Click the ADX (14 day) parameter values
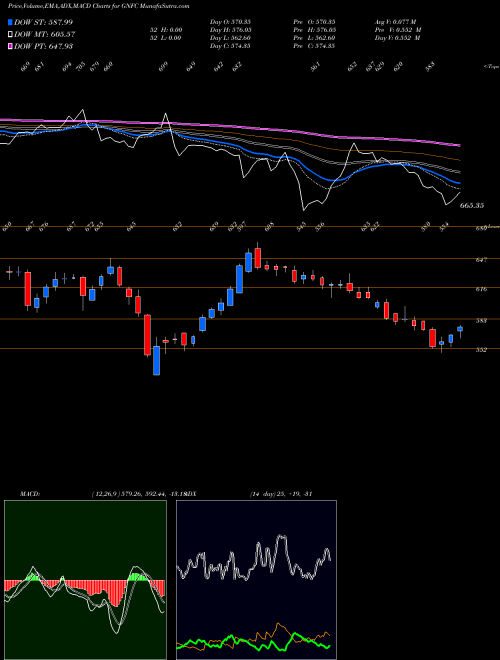The height and width of the screenshot is (660, 500). point(280,494)
